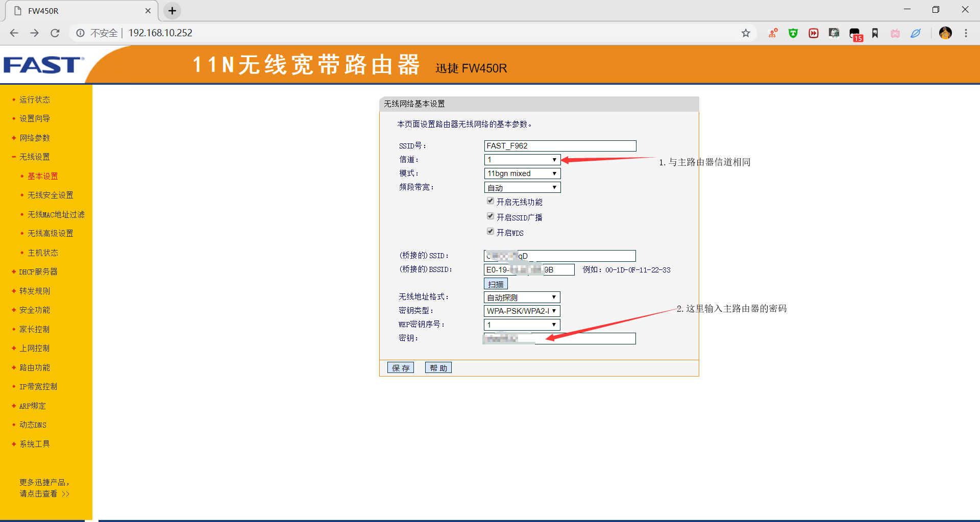This screenshot has width=980, height=522.
Task: Click the Bilibili extension icon in toolbar
Action: click(895, 33)
